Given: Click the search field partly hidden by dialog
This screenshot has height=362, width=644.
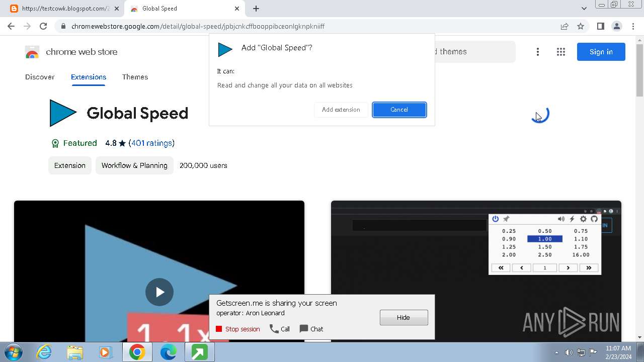Looking at the screenshot, I should coord(475,52).
